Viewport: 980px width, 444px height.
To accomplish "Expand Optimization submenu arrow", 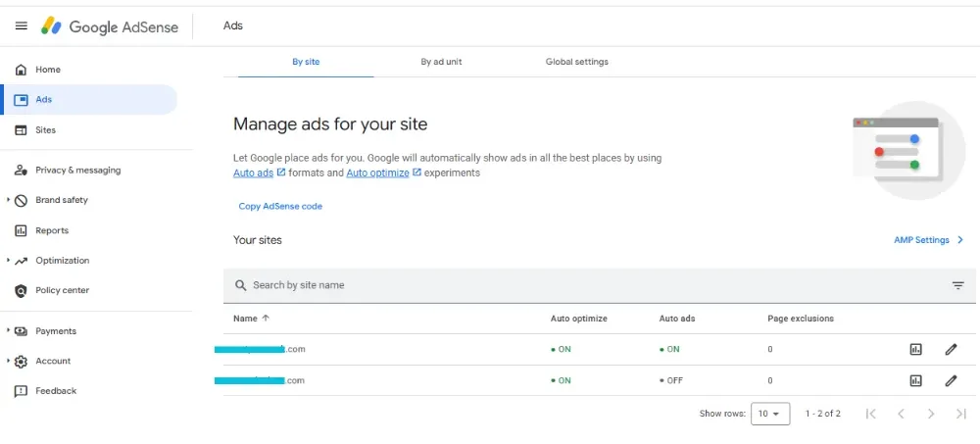I will pos(8,260).
